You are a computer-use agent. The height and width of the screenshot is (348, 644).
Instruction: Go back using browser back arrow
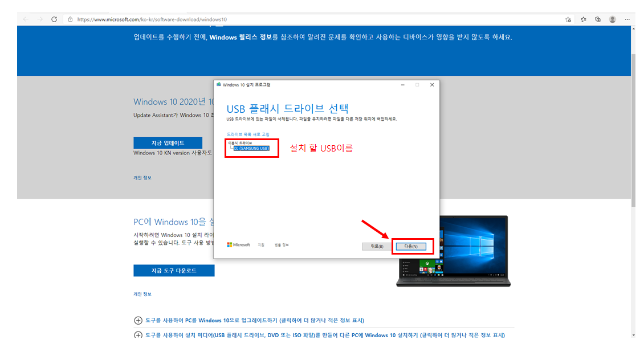click(x=26, y=19)
